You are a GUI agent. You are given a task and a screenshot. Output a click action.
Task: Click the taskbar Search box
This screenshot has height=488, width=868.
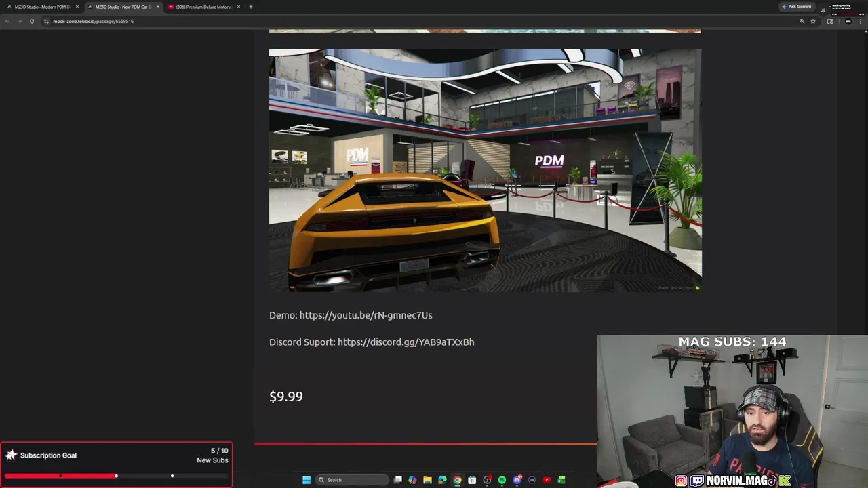click(352, 480)
